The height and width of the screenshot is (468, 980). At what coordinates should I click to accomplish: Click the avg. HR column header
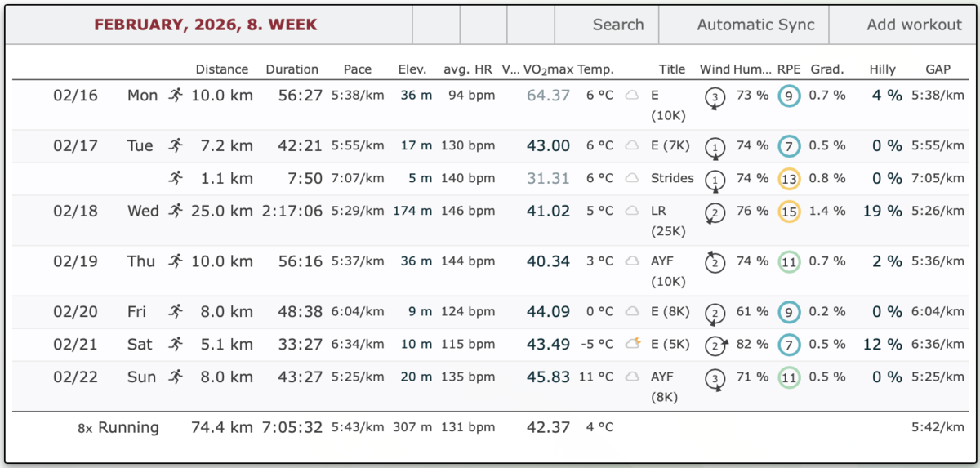click(467, 69)
